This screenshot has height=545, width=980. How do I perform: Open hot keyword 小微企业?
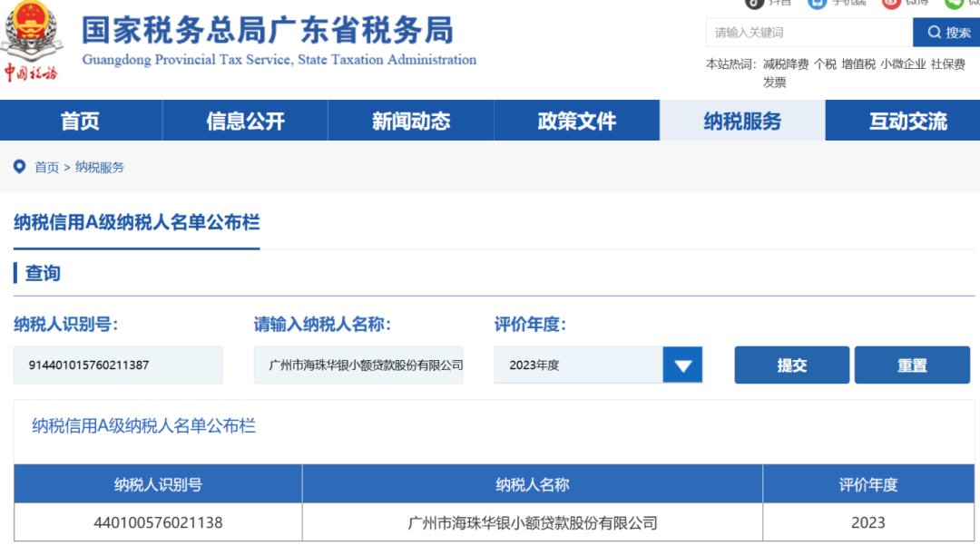pos(903,64)
